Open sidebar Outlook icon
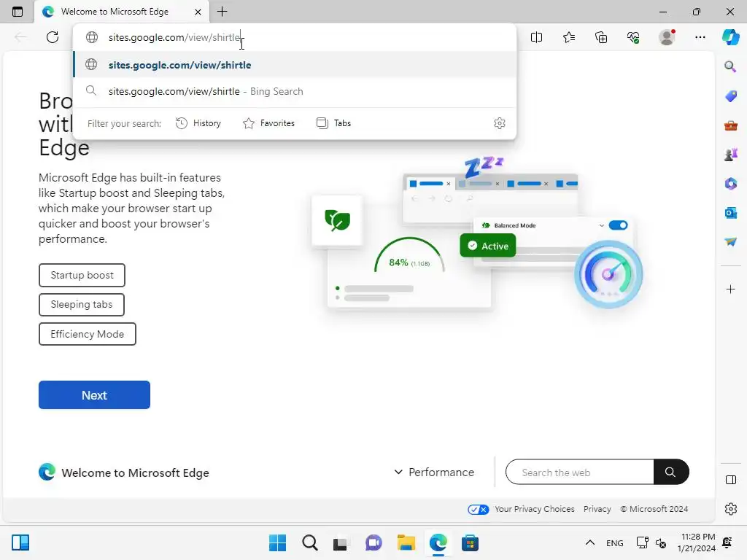 pos(731,213)
